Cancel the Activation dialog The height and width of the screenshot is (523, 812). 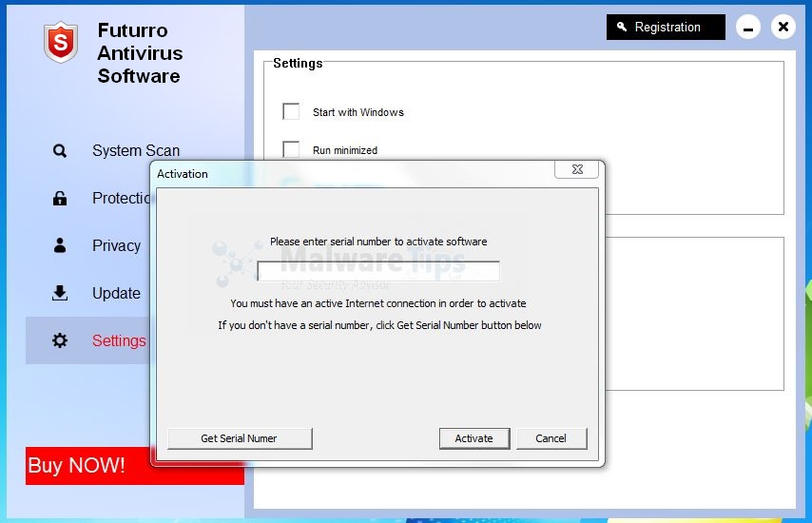(x=551, y=438)
